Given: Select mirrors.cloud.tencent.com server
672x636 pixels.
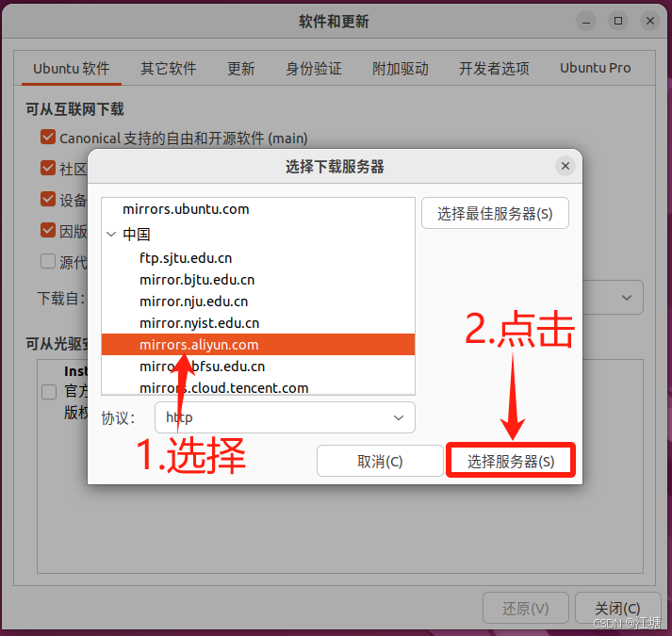Looking at the screenshot, I should (x=258, y=387).
